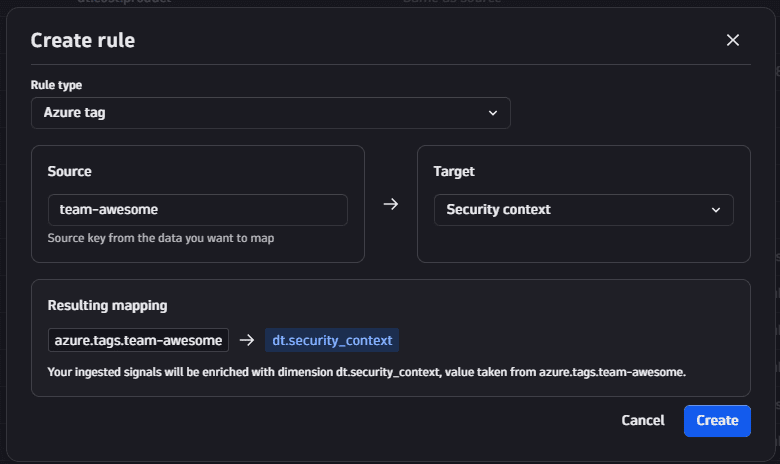Screen dimensions: 780x464
Task: Click the ingested signals description sentence
Action: click(367, 372)
